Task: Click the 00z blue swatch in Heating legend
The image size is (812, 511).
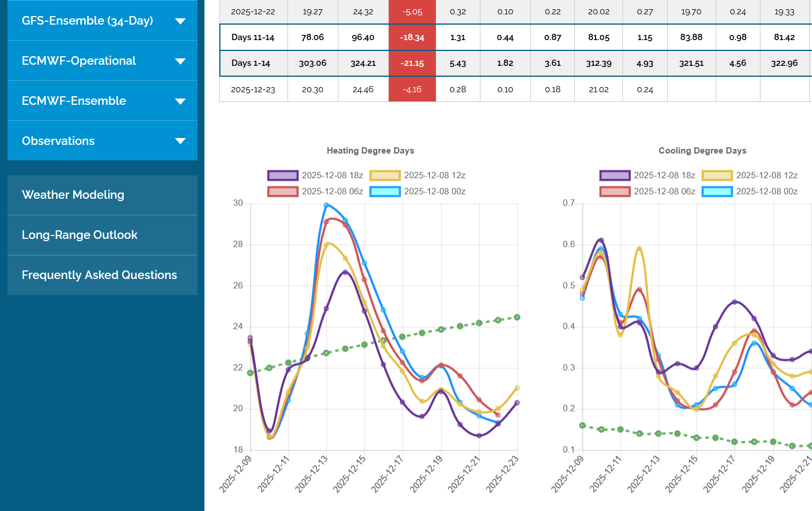Action: tap(385, 191)
